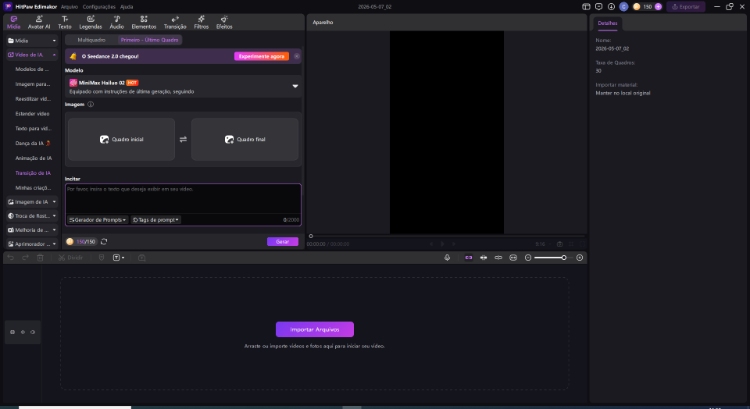Click the zoom out minus icon on timeline
Screen dimensions: 750x409
point(528,258)
